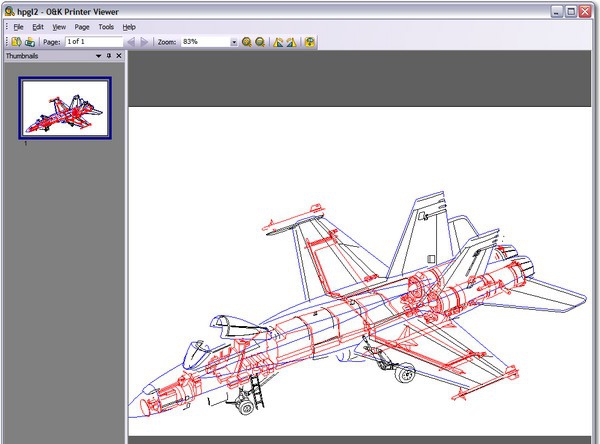Go to next page arrow
This screenshot has height=444, width=600.
point(145,42)
